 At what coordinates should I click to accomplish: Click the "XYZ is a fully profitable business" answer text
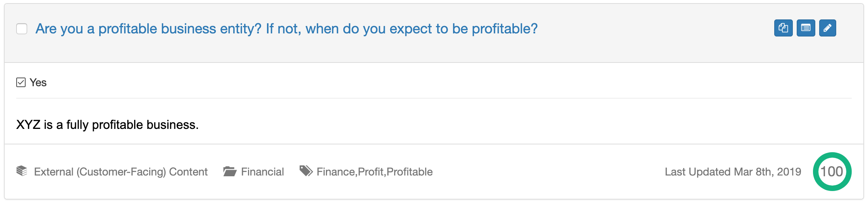tap(107, 125)
